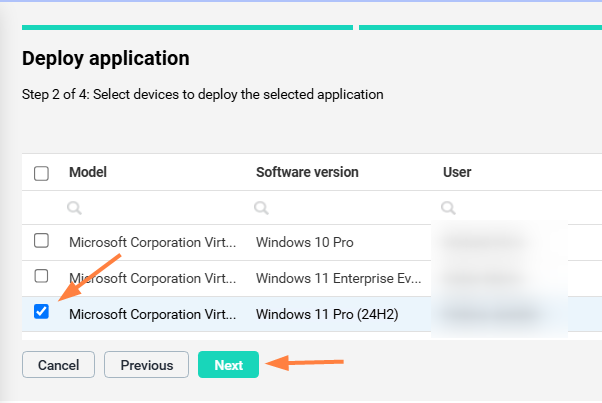
Task: Check the Windows 10 Pro device checkbox
Action: click(x=41, y=241)
